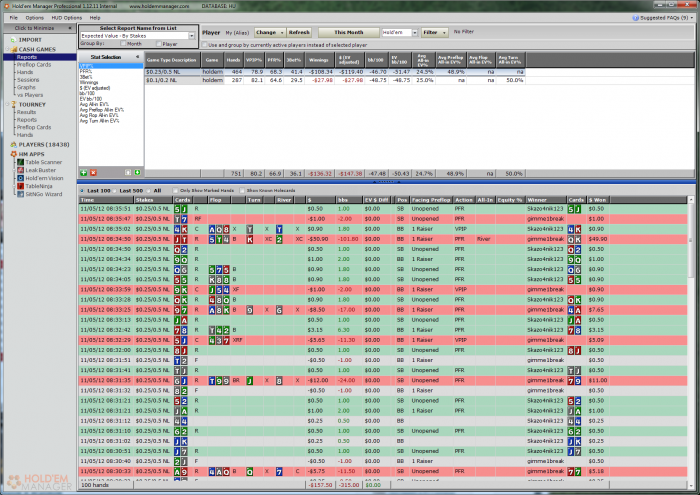Screen dimensions: 700x495
Task: Close the sidebar with X icon
Action: (x=70, y=28)
